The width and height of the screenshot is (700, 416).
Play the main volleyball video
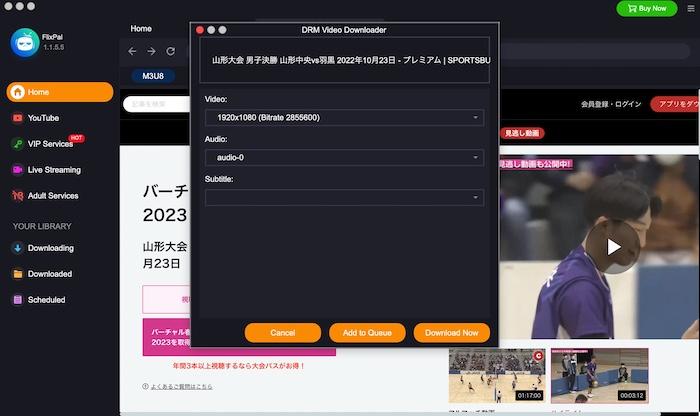point(613,247)
